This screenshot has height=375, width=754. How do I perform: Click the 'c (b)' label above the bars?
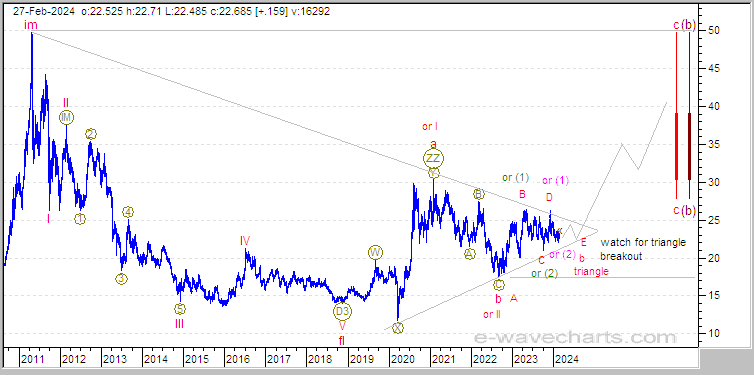coord(684,25)
